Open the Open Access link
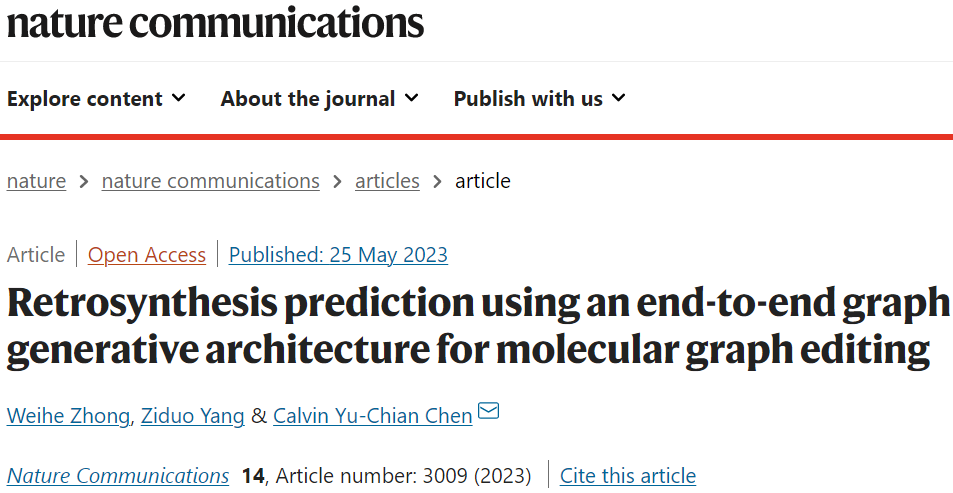 147,255
